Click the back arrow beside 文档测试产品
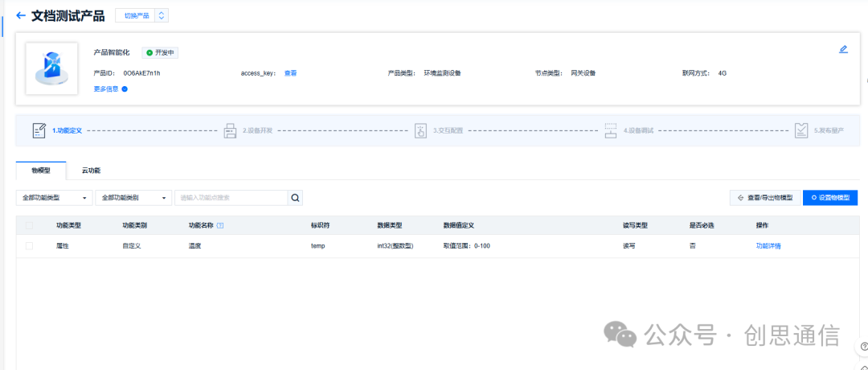The width and height of the screenshot is (868, 370). coord(21,15)
